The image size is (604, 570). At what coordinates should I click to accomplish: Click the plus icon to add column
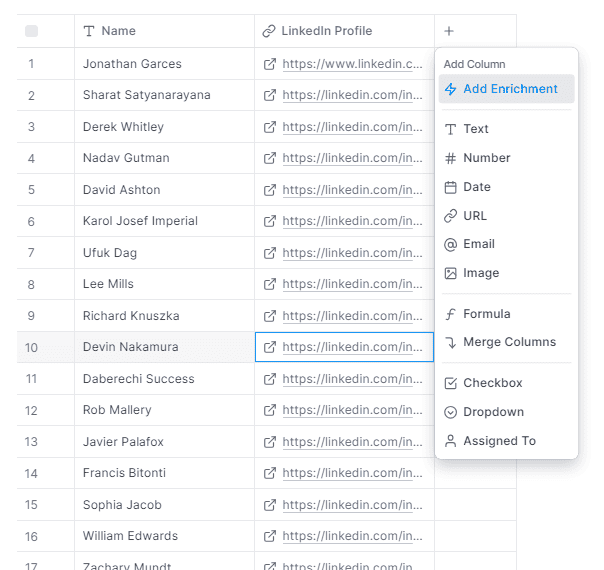tap(449, 31)
